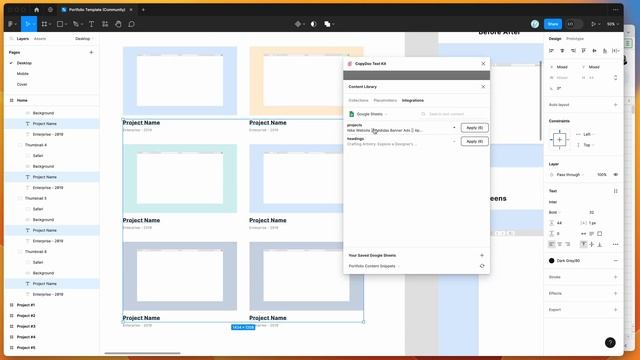
Task: Toggle constrain proportions icon
Action: (x=616, y=78)
